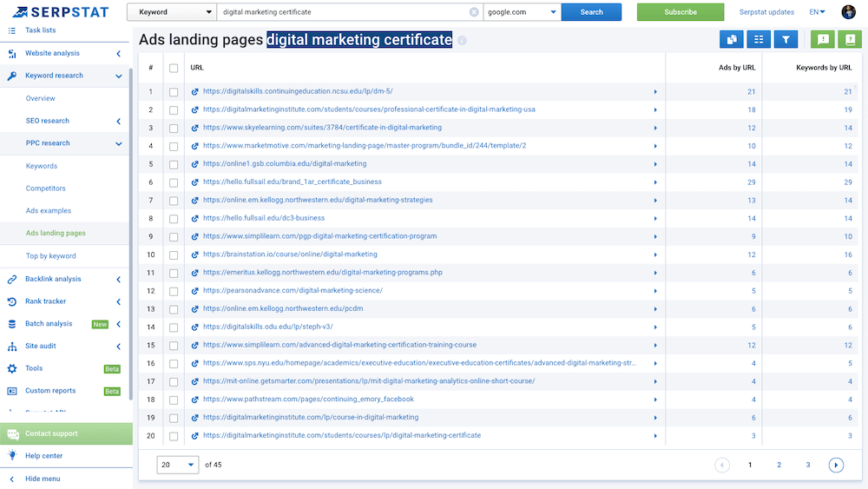Go to next page with arrow button
868x489 pixels.
click(836, 466)
